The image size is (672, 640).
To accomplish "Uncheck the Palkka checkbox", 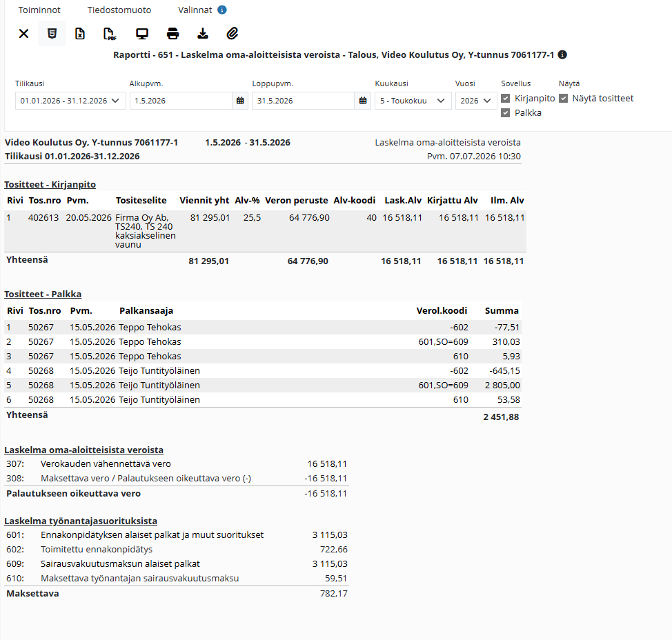I will 506,112.
